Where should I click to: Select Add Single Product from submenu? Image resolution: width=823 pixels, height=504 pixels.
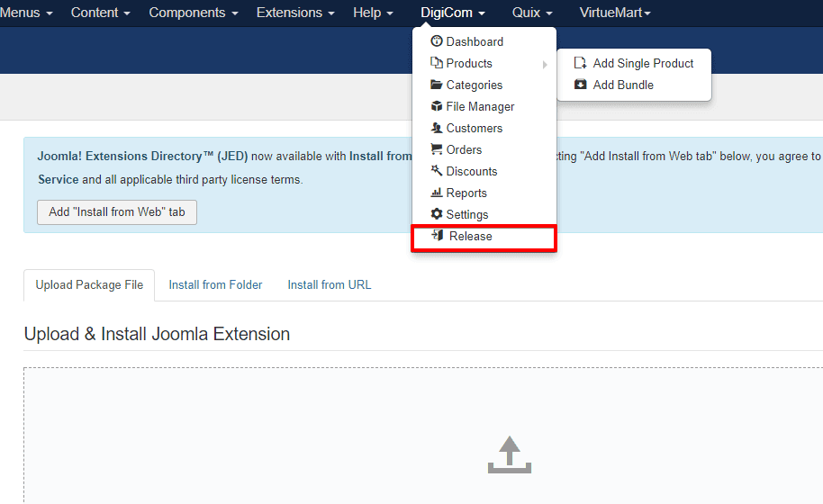click(x=643, y=63)
